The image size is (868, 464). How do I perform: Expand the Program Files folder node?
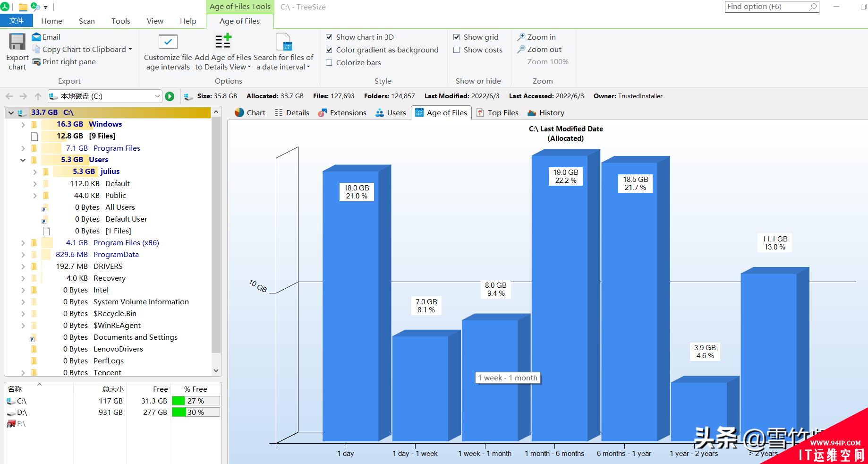click(23, 148)
